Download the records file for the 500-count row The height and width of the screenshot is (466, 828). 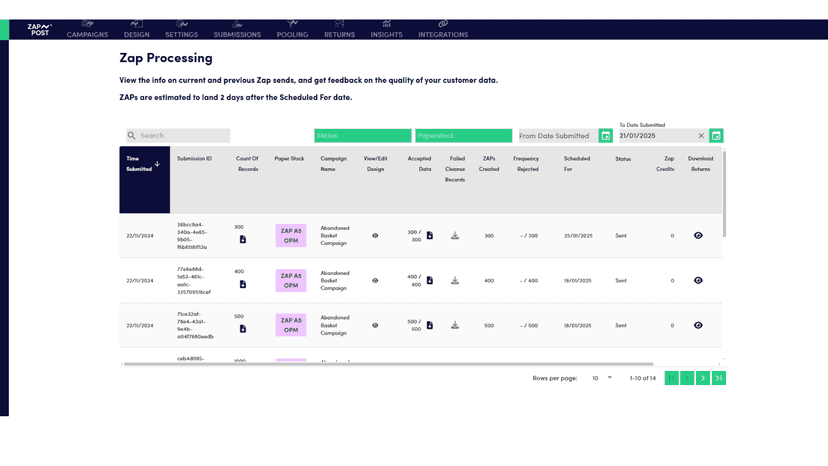[x=243, y=329]
